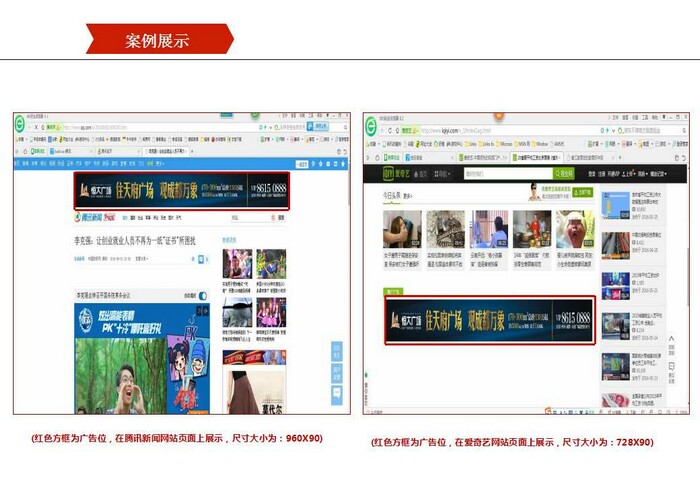The width and height of the screenshot is (700, 484).
Task: Focus the qq.com address bar
Action: point(161,128)
